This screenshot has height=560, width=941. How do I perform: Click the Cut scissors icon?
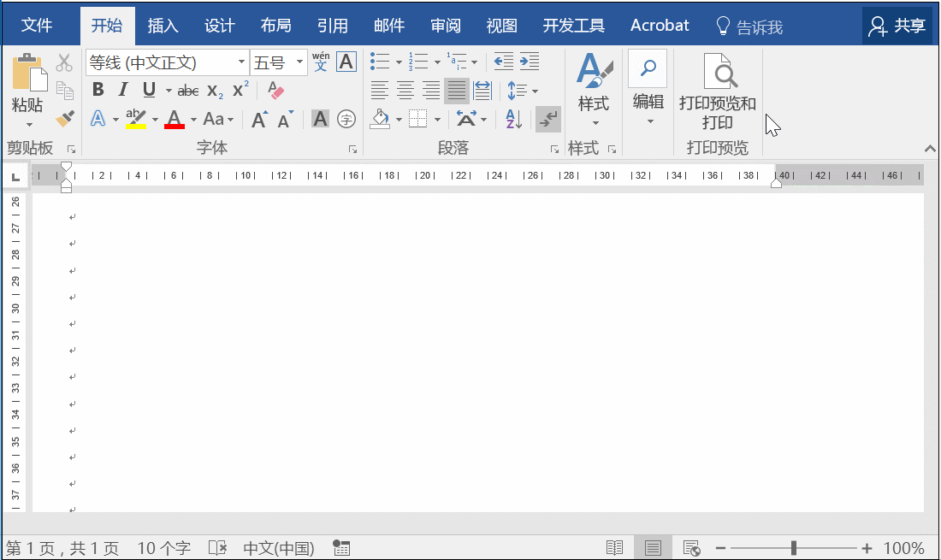click(x=64, y=62)
